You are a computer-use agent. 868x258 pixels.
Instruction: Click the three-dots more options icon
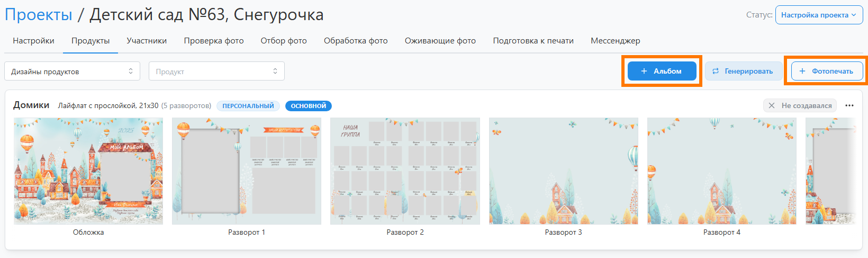tap(849, 105)
